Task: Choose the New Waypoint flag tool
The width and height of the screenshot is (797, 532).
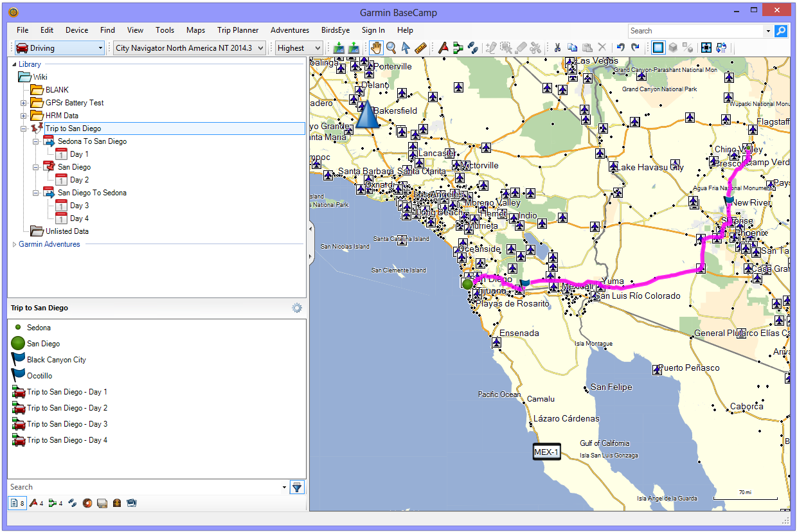Action: tap(443, 48)
